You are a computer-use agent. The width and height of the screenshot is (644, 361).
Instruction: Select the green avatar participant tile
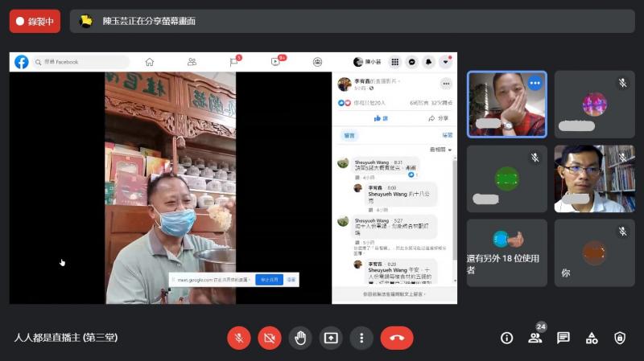pyautogui.click(x=507, y=178)
